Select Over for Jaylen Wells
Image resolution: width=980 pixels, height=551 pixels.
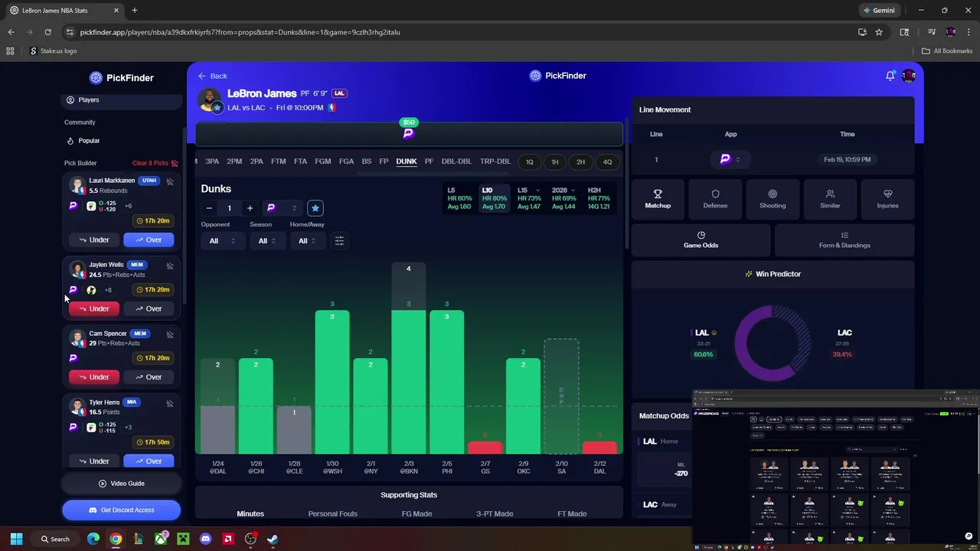(149, 308)
